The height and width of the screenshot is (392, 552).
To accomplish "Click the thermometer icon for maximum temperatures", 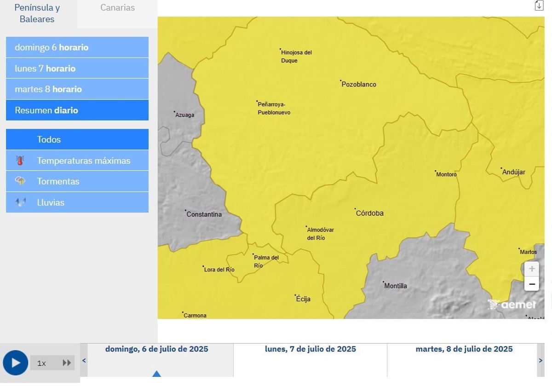I will pyautogui.click(x=20, y=161).
